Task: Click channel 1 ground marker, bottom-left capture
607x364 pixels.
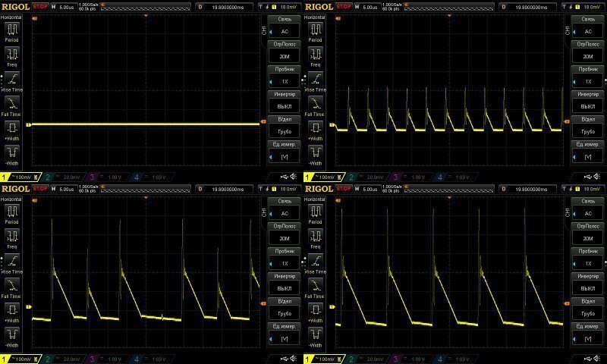Action: tap(28, 307)
